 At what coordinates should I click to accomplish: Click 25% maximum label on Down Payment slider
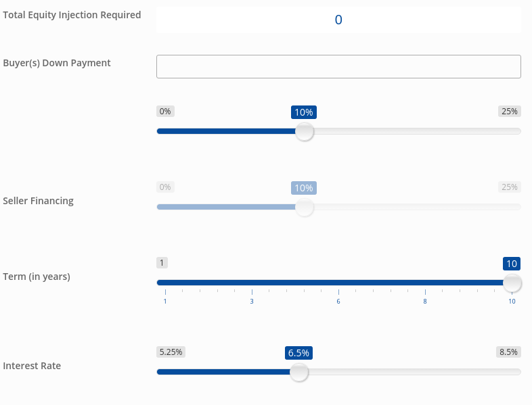pyautogui.click(x=509, y=112)
